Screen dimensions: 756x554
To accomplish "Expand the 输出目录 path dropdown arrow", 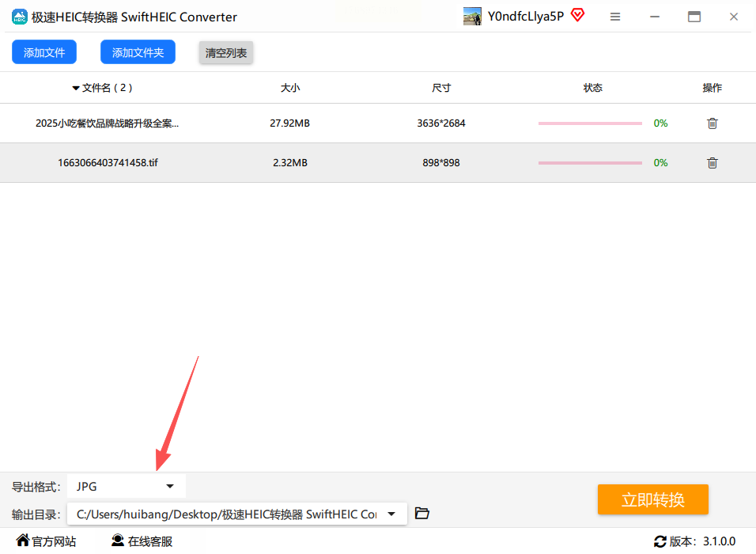I will [x=391, y=514].
